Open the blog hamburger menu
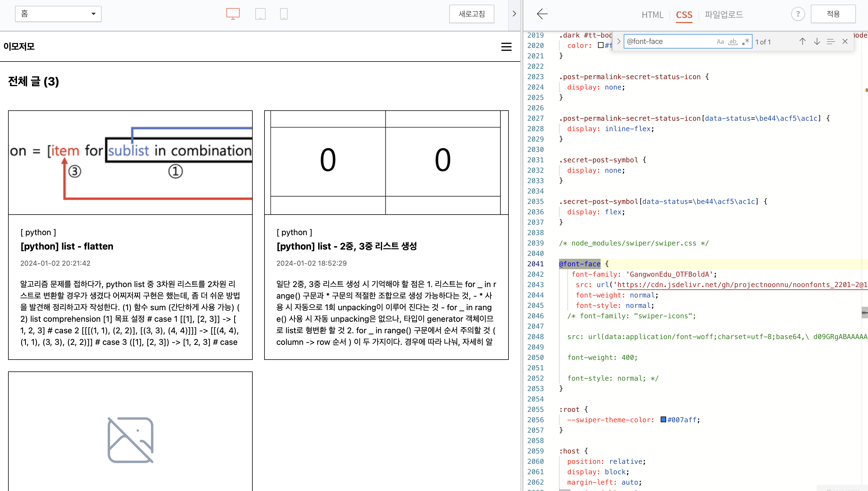This screenshot has width=868, height=491. (506, 47)
